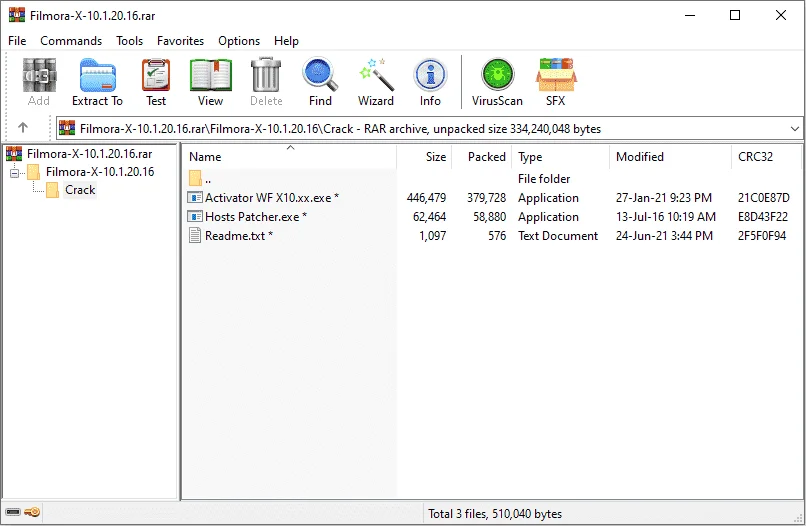This screenshot has width=806, height=526.
Task: Click 'File folder' type cell
Action: tap(544, 178)
